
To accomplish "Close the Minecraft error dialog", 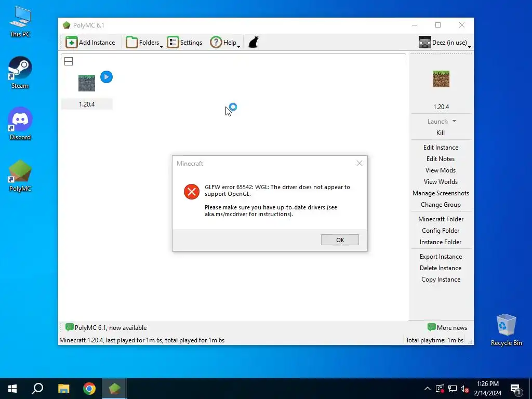I will (x=360, y=163).
